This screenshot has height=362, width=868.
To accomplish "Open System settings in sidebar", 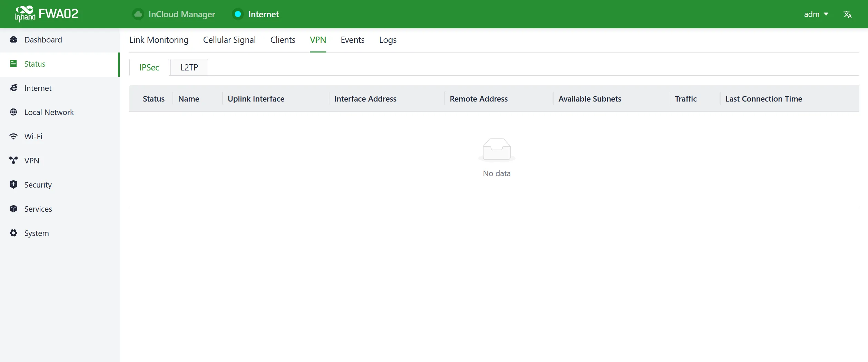I will tap(60, 234).
